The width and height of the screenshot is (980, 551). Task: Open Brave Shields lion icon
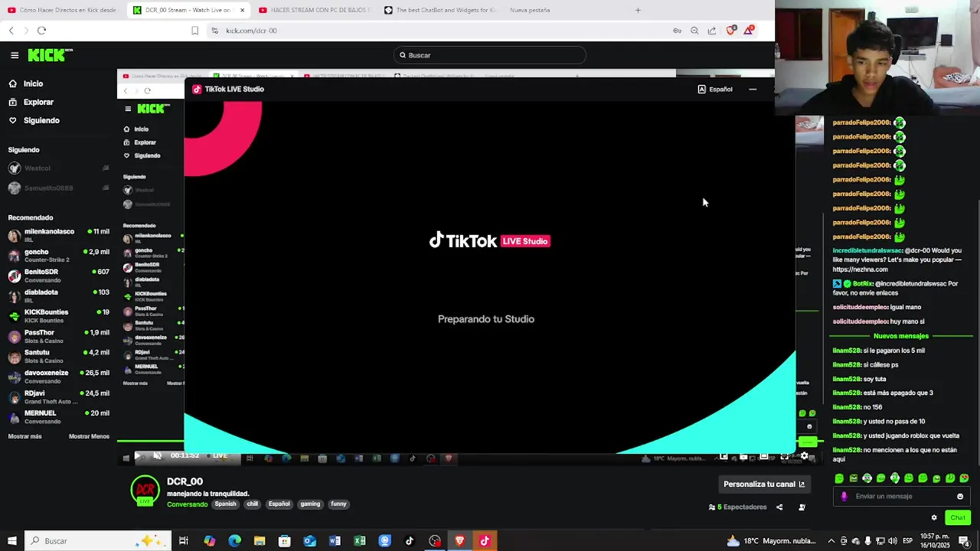pos(730,31)
